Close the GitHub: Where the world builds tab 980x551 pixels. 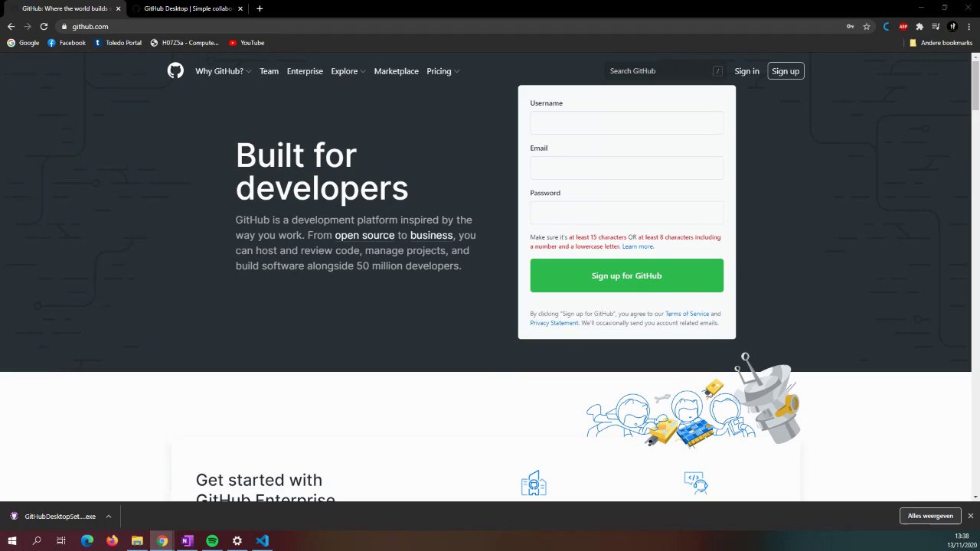(x=118, y=8)
